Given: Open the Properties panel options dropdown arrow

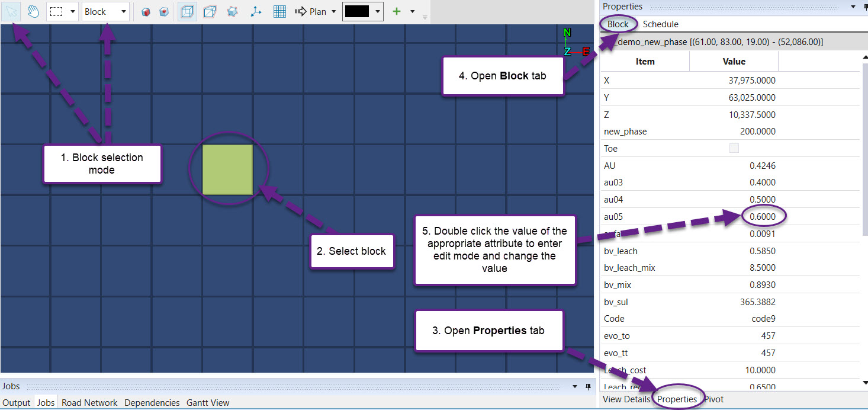Looking at the screenshot, I should tap(853, 7).
